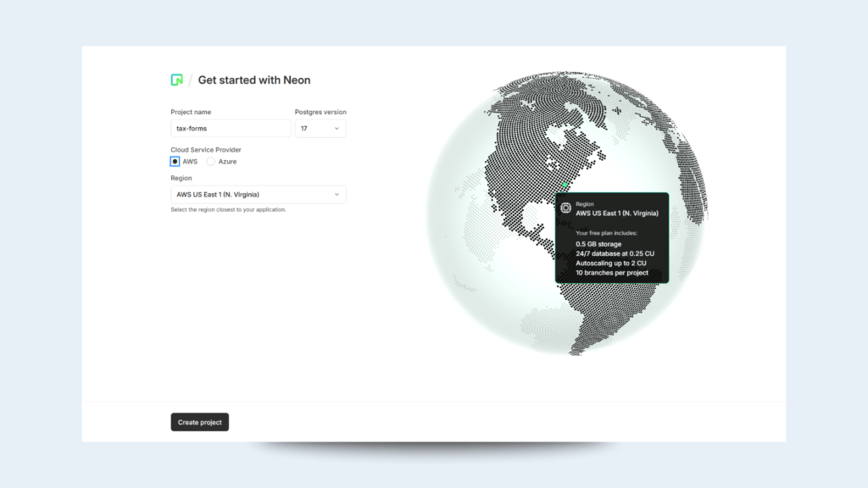The height and width of the screenshot is (488, 868).
Task: Open the Postgres version dropdown
Action: (320, 129)
